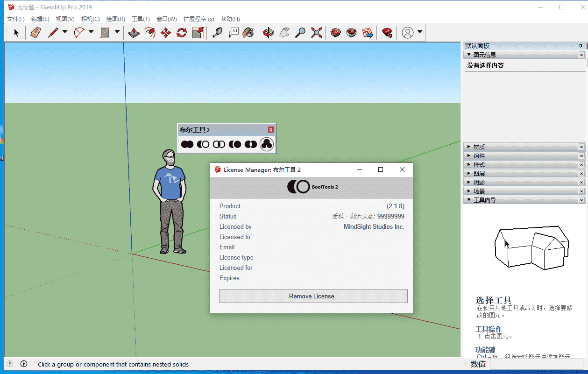Choose the Offset tool
The width and height of the screenshot is (588, 374).
point(150,33)
